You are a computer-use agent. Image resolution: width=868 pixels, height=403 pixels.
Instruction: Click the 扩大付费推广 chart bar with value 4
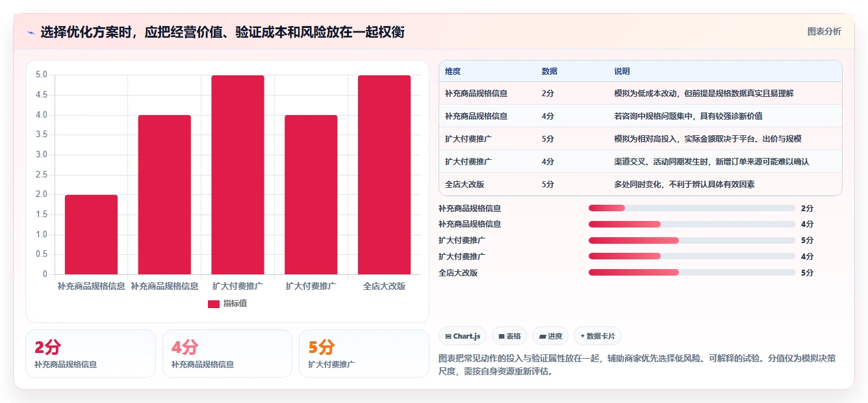(x=311, y=195)
